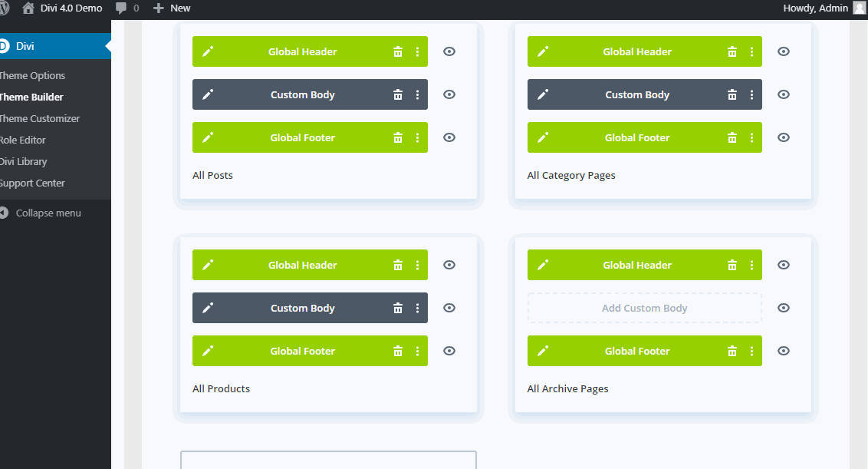This screenshot has height=469, width=868.
Task: Open Custom Body options in All Products
Action: (x=417, y=309)
